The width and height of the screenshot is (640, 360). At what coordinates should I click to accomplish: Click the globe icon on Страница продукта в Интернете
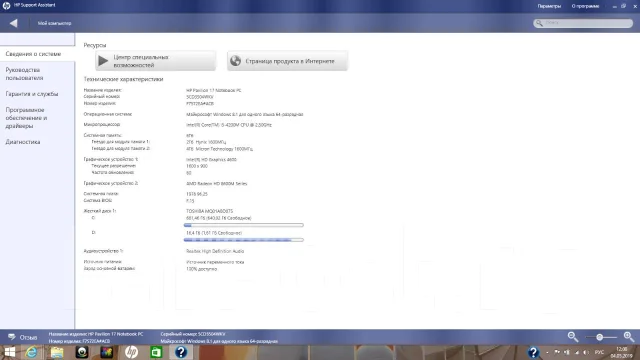(236, 61)
